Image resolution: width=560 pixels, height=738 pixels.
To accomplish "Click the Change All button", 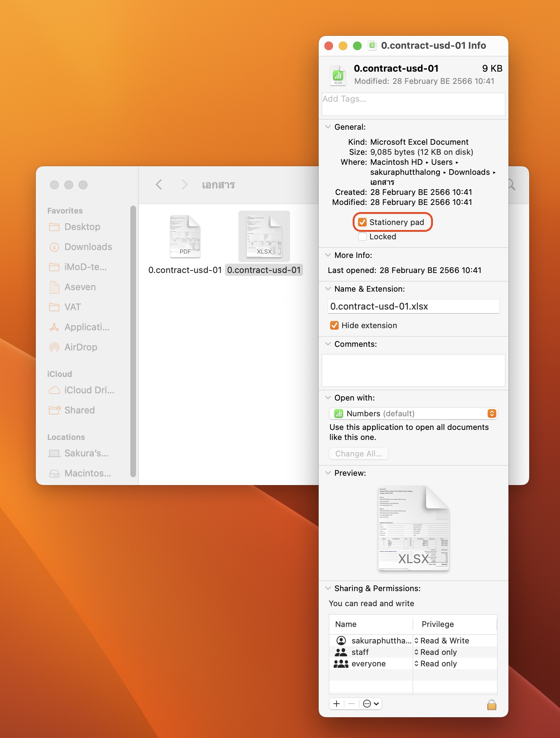I will [358, 454].
